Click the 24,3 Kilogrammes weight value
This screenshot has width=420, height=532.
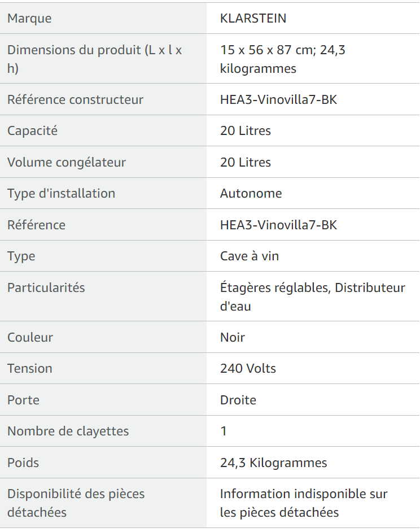pos(273,463)
